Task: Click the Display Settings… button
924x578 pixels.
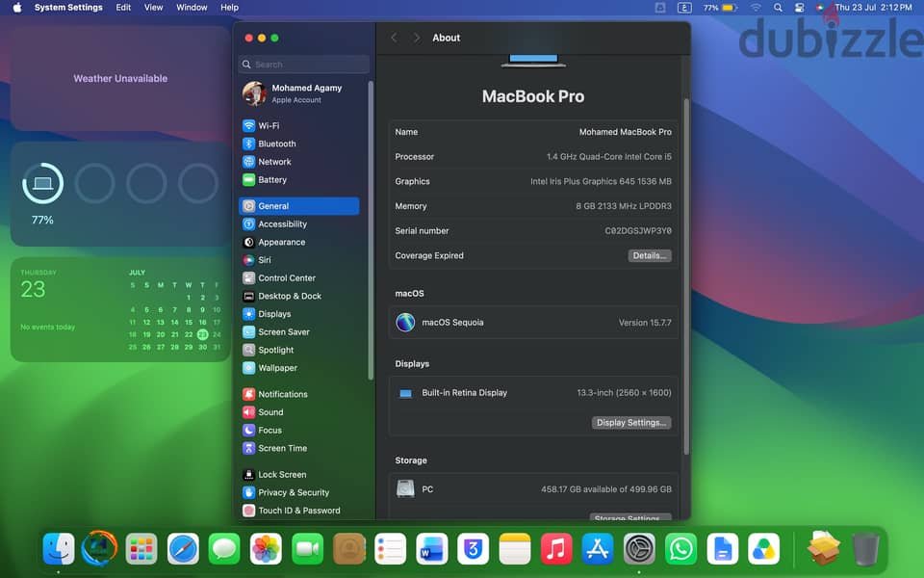Action: coord(631,422)
